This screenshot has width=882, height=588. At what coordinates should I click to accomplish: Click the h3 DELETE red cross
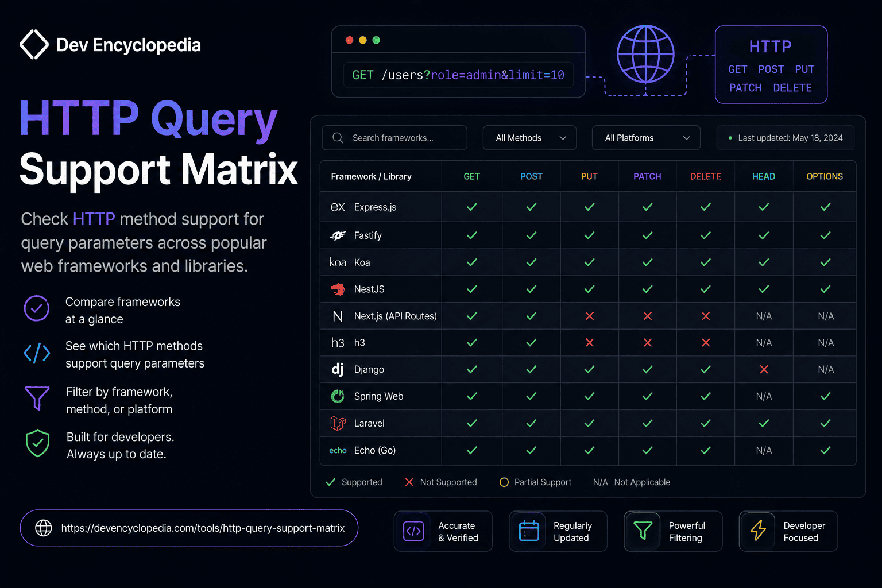point(706,343)
